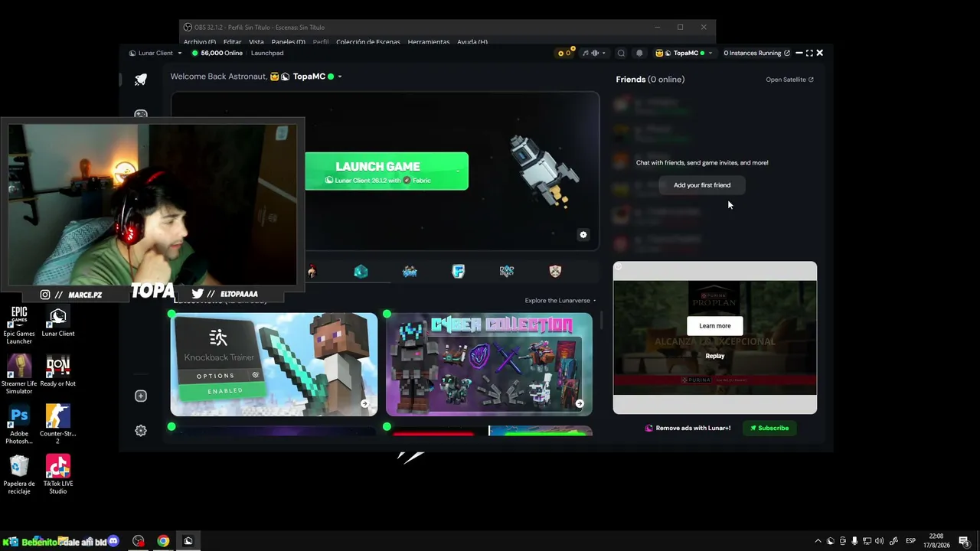The width and height of the screenshot is (980, 551).
Task: Select the crossed-swords shield server icon
Action: tap(555, 271)
